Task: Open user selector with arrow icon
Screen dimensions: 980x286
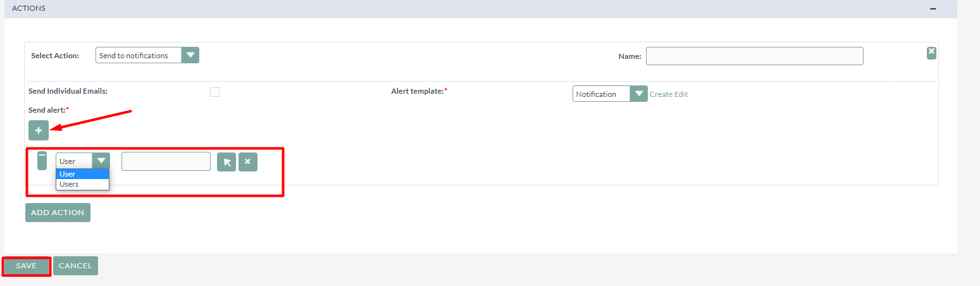Action: click(226, 162)
